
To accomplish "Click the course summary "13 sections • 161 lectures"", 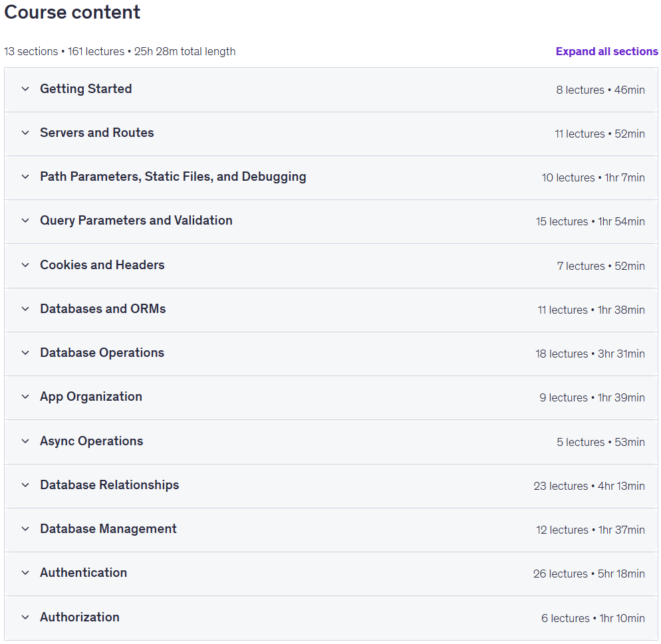I will tap(64, 51).
